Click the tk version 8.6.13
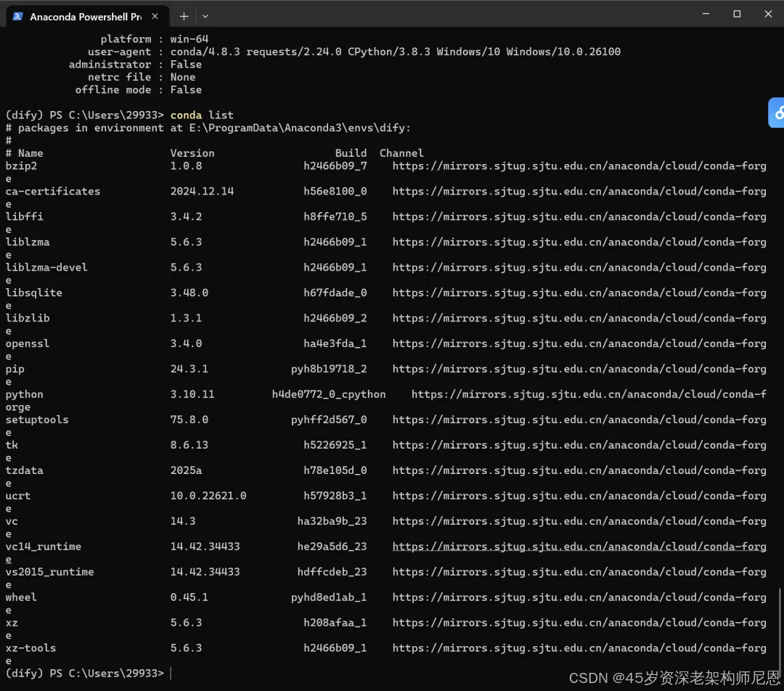The width and height of the screenshot is (784, 691). (x=189, y=445)
